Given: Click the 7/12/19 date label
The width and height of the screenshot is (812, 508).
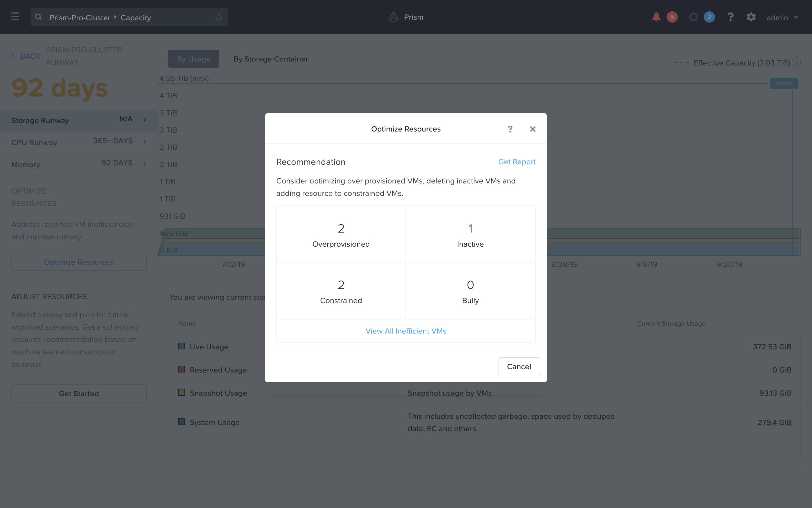Looking at the screenshot, I should tap(233, 264).
